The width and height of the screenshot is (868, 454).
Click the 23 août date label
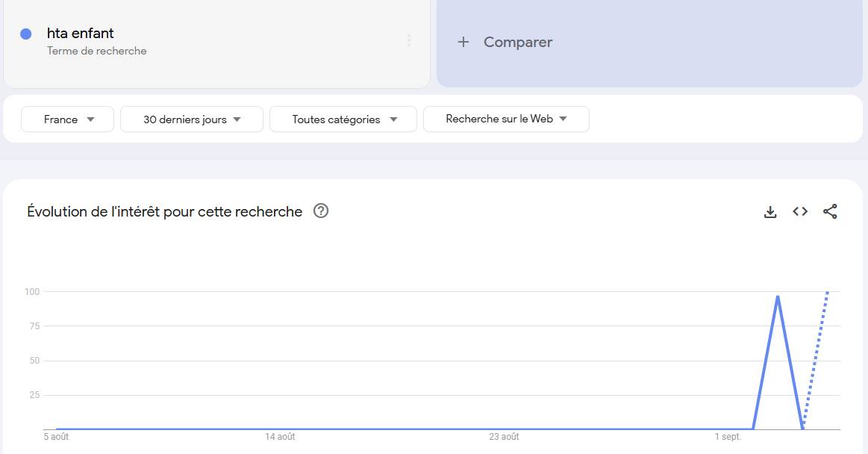[504, 437]
